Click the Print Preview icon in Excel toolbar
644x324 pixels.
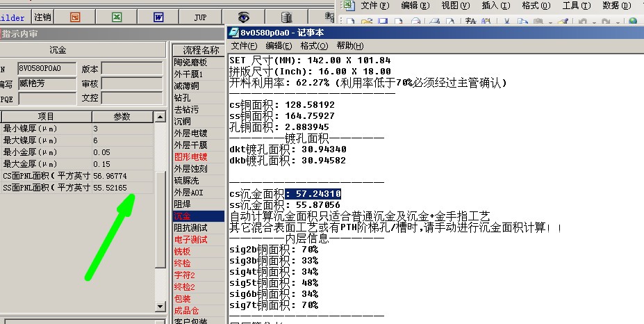(x=450, y=22)
